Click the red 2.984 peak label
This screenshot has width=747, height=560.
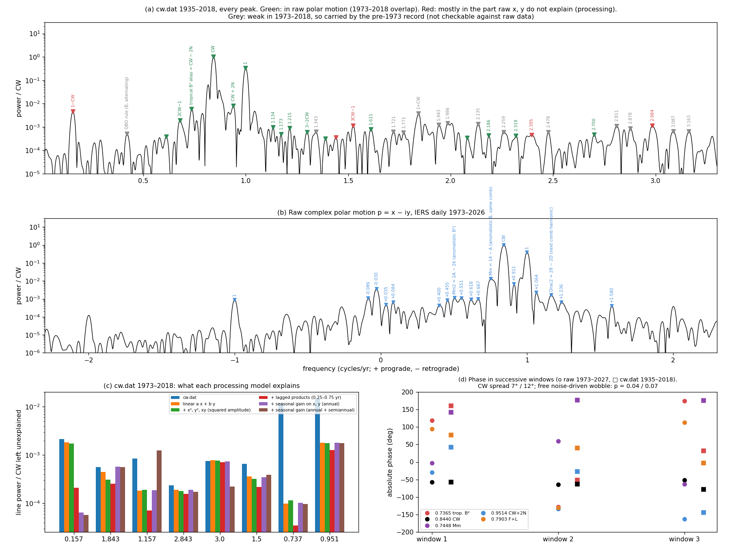pyautogui.click(x=652, y=115)
